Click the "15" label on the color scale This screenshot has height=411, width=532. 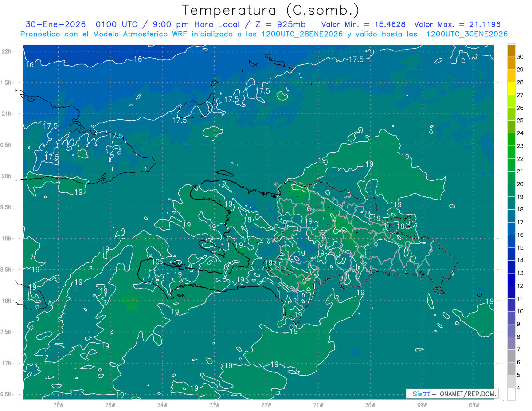point(520,248)
